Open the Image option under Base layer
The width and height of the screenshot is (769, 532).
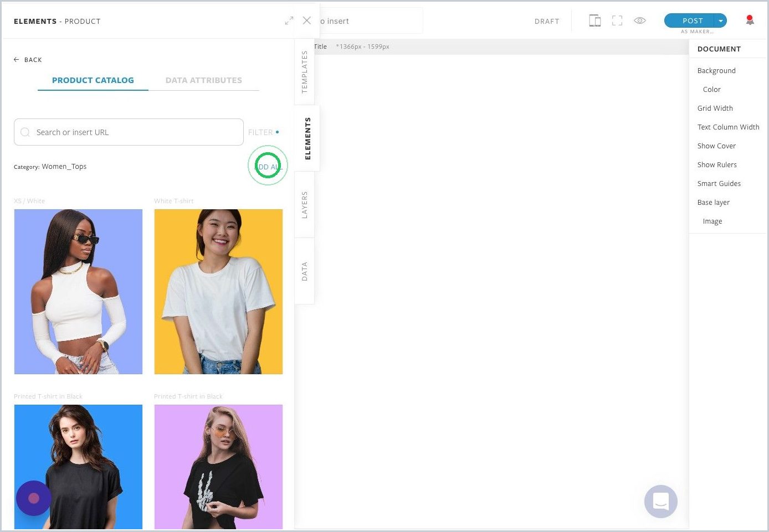pos(712,221)
